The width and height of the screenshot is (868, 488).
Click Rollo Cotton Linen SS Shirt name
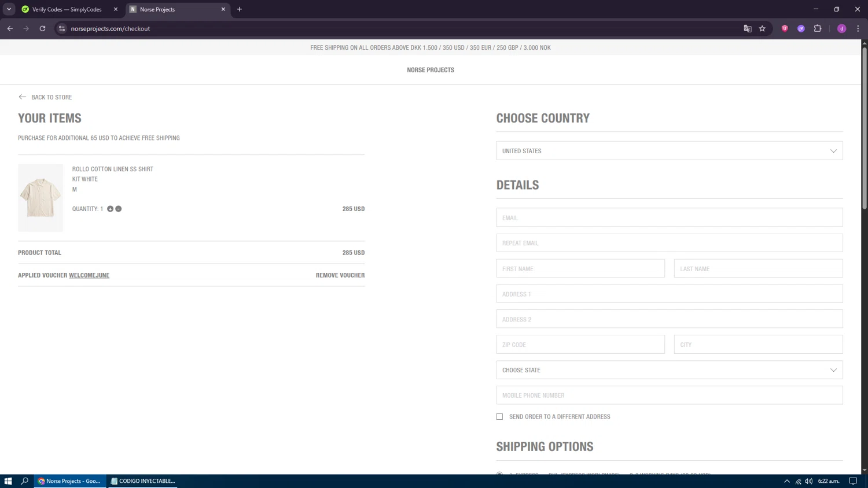coord(113,169)
